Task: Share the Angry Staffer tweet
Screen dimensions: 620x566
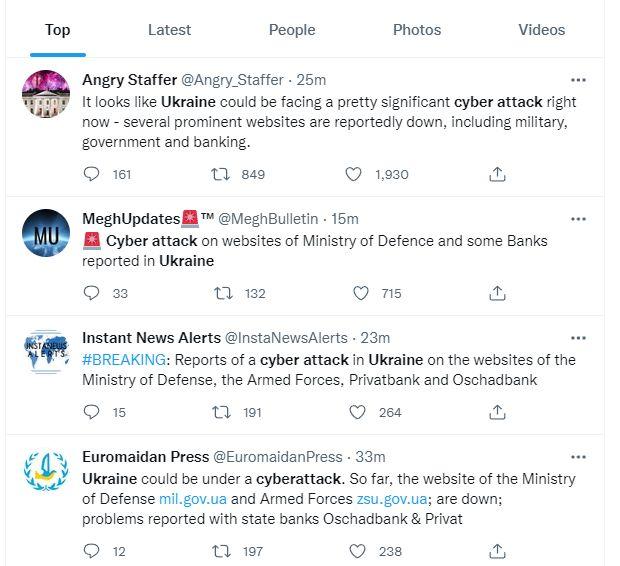Action: point(497,174)
